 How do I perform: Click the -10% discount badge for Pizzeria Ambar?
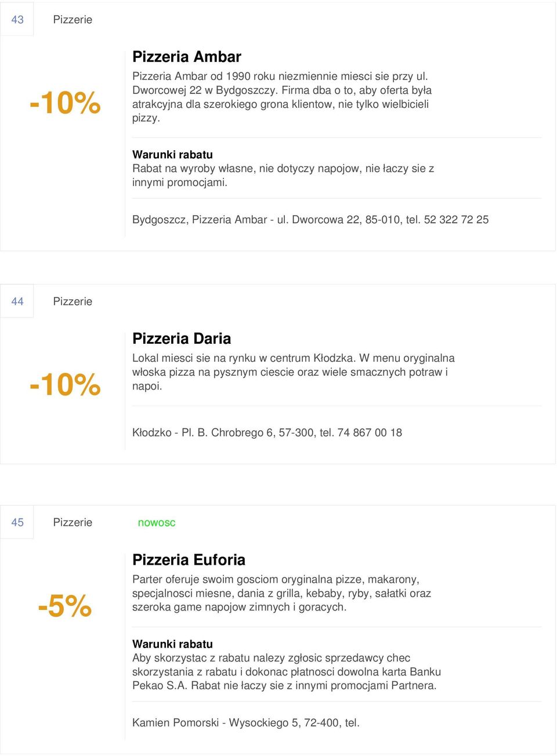tap(65, 103)
